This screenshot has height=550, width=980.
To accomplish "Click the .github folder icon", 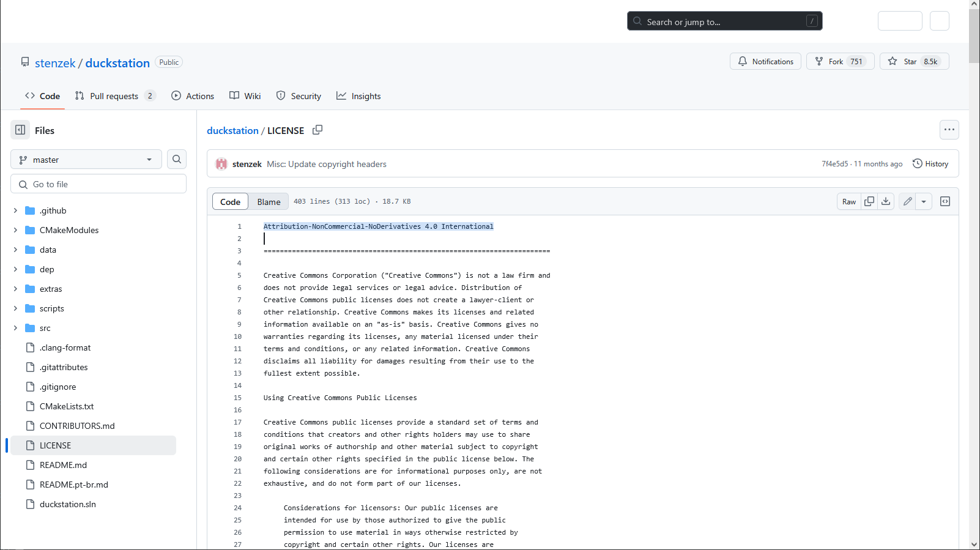I will click(30, 210).
